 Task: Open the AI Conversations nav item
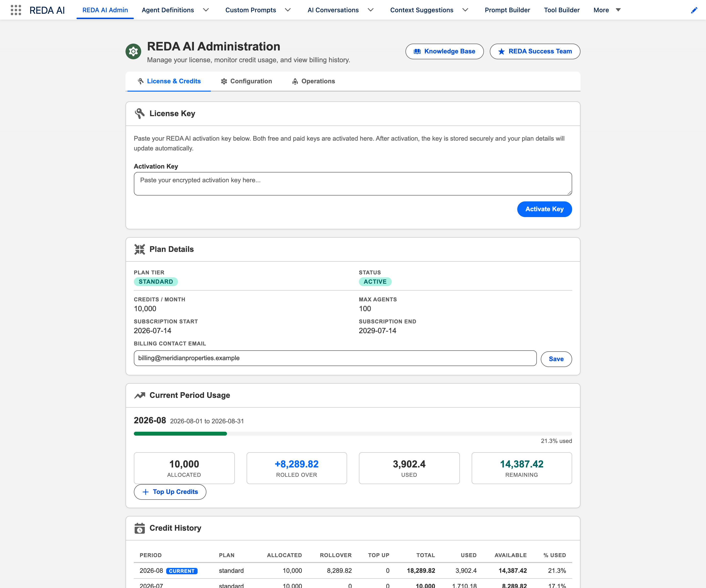pyautogui.click(x=333, y=10)
